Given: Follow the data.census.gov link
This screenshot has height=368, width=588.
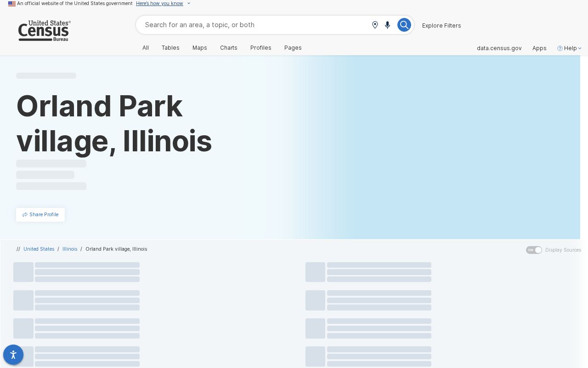Looking at the screenshot, I should (499, 48).
